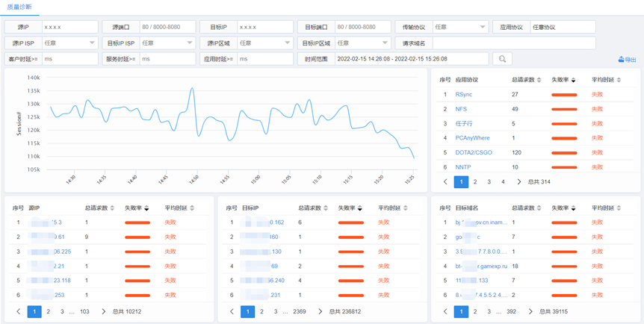Sort application protocol table by 总请求数

(539, 80)
